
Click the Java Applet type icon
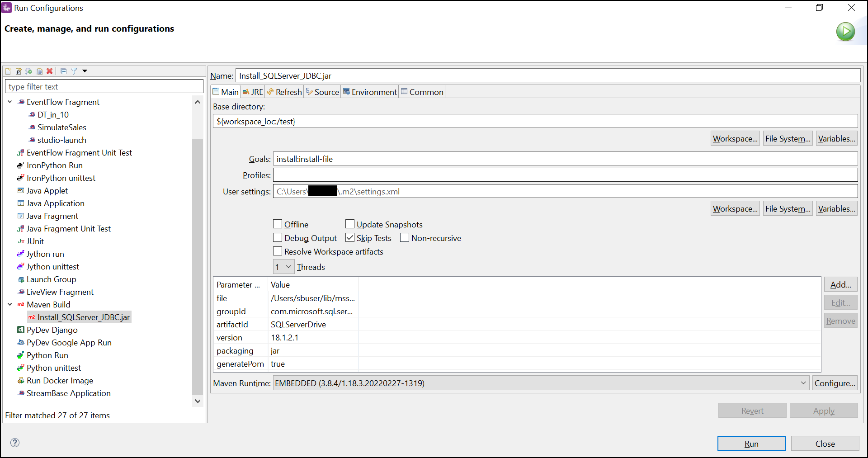point(21,191)
